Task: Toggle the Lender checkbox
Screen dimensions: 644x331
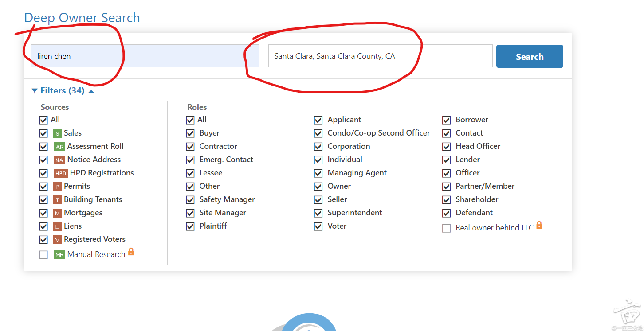Action: pyautogui.click(x=447, y=160)
